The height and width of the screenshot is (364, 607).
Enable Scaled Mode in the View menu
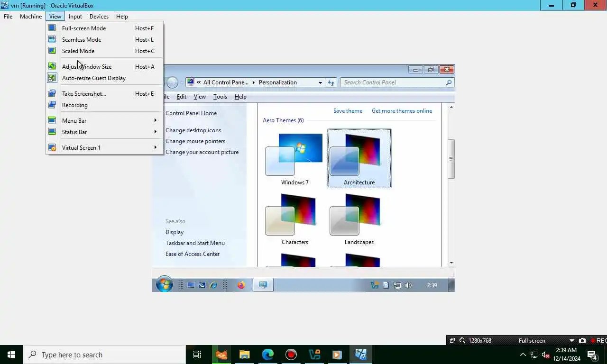click(x=105, y=51)
